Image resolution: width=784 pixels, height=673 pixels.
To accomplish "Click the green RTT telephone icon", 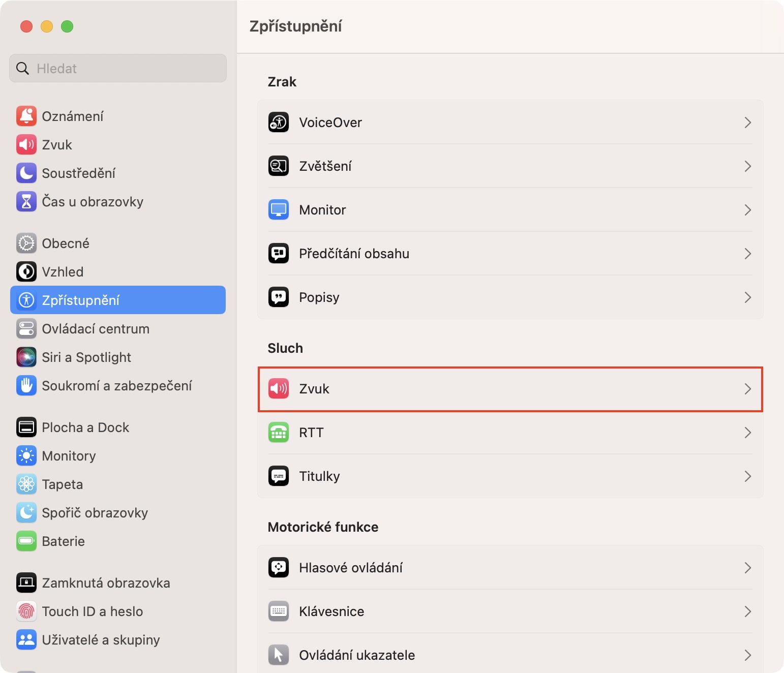I will tap(279, 433).
